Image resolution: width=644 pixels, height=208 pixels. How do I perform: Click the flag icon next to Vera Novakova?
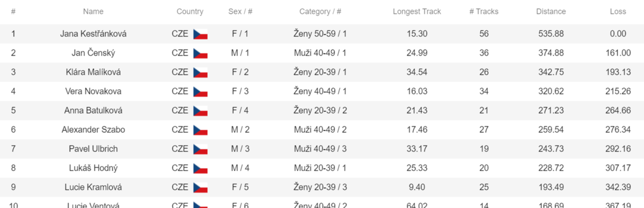(200, 91)
